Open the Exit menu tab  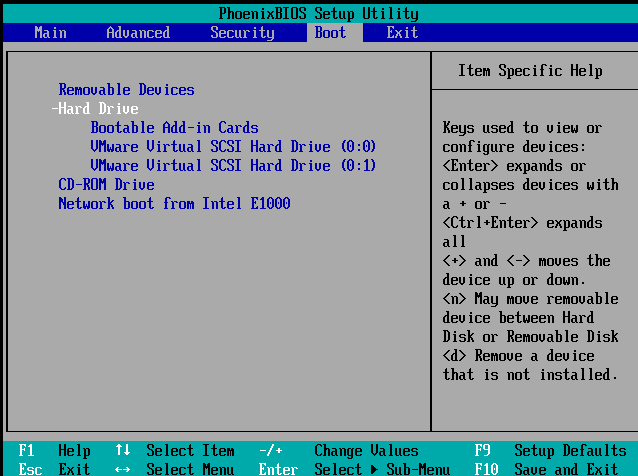pos(402,33)
